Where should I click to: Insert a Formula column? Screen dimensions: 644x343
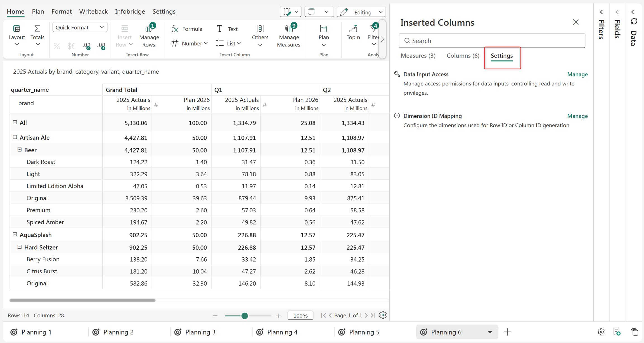coord(187,29)
